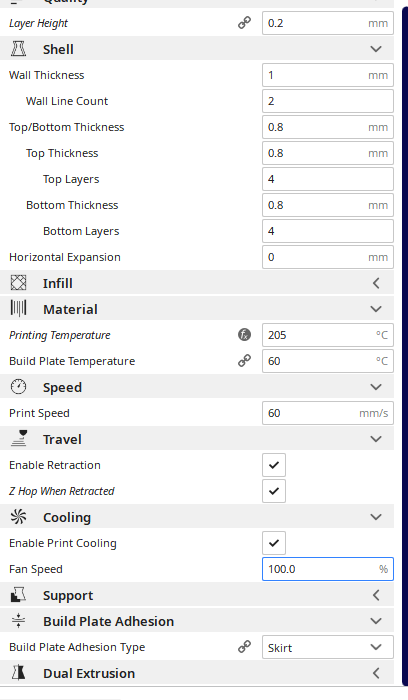Click the link icon beside Layer Height
The height and width of the screenshot is (700, 408).
[x=244, y=23]
